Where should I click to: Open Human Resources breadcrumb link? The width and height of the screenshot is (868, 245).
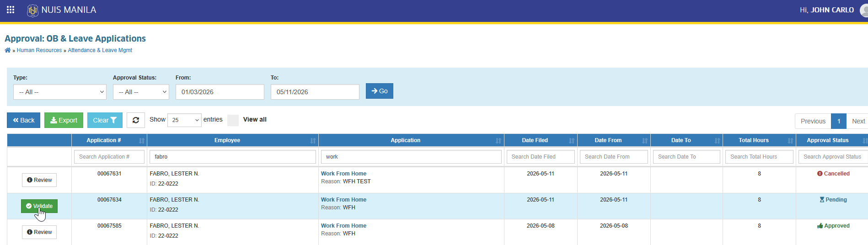(39, 50)
